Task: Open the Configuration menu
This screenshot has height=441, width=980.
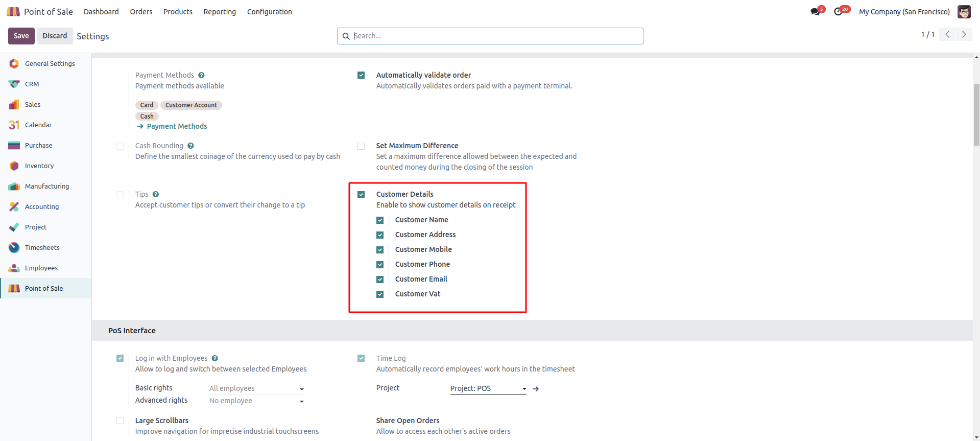Action: pos(269,12)
